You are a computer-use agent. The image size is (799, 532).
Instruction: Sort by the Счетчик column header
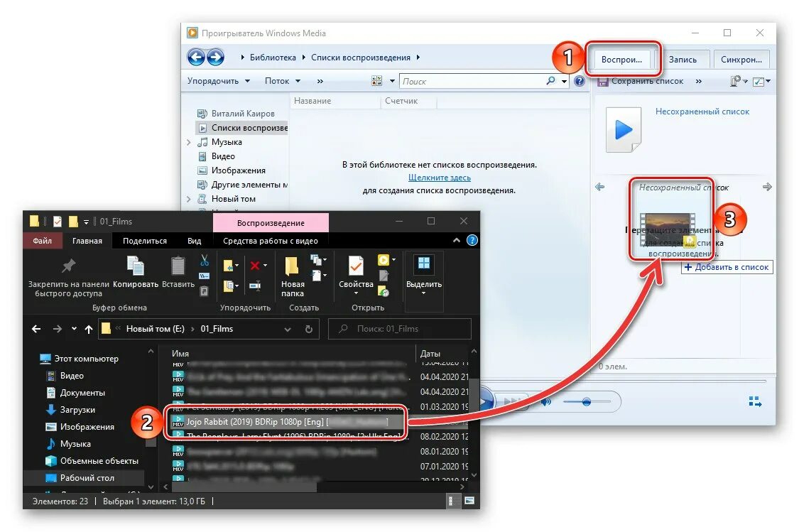[x=401, y=101]
